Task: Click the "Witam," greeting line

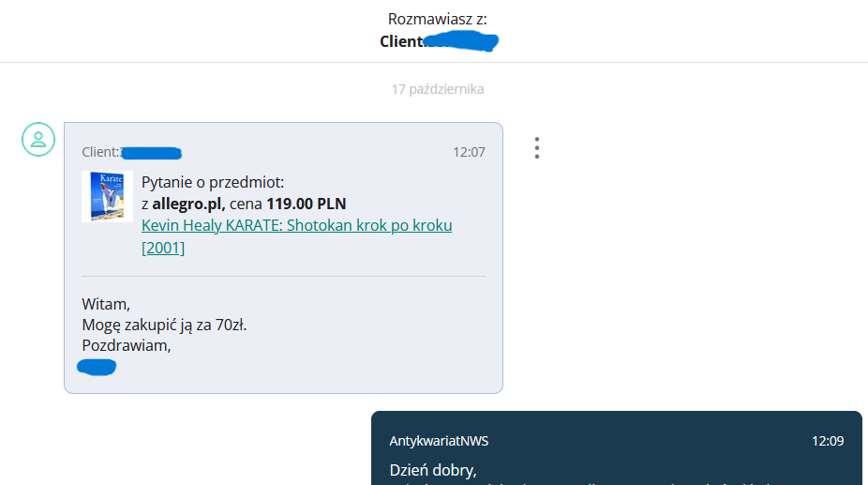Action: (106, 304)
